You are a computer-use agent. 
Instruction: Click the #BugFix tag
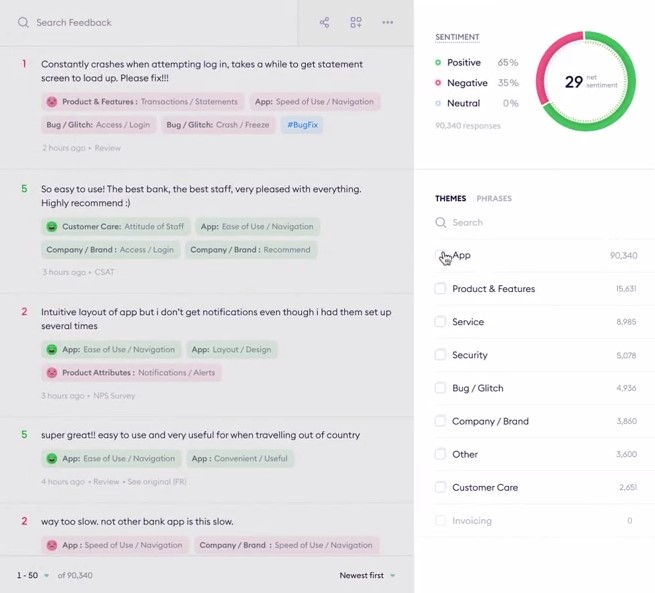tap(302, 125)
